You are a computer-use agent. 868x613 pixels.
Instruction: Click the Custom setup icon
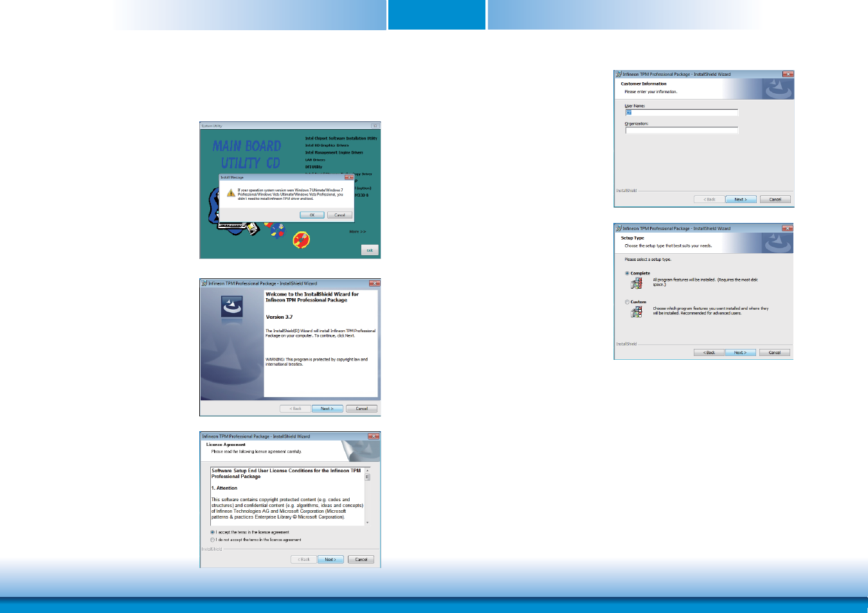(637, 312)
